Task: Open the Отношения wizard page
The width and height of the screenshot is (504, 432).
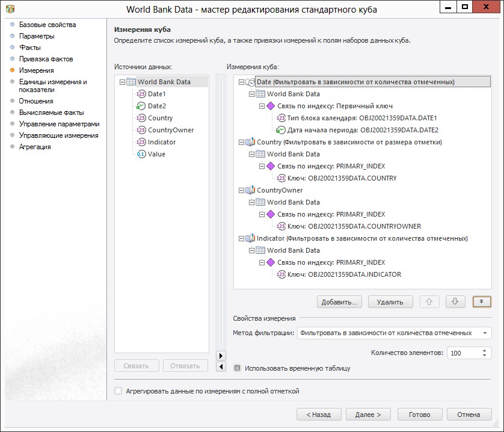Action: click(36, 101)
